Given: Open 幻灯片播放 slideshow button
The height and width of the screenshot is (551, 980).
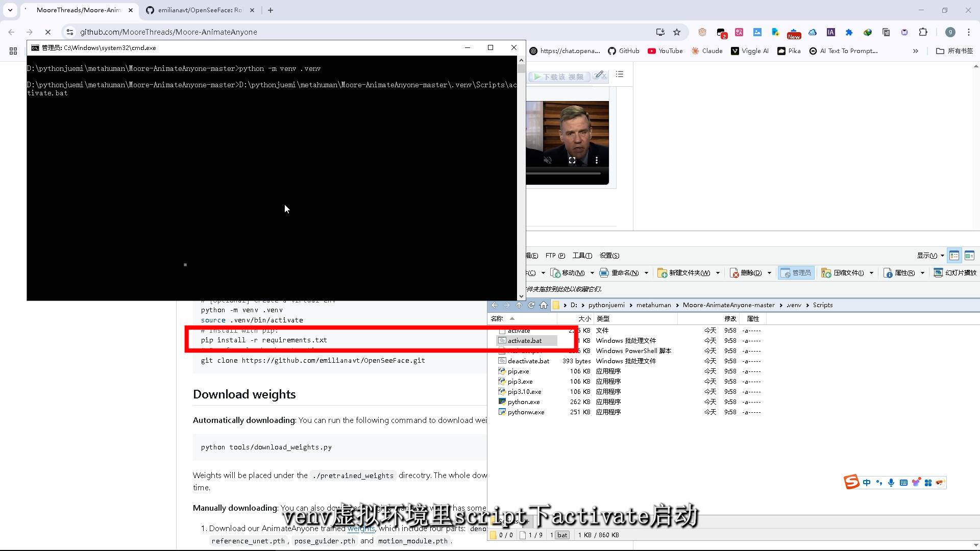Looking at the screenshot, I should click(955, 273).
